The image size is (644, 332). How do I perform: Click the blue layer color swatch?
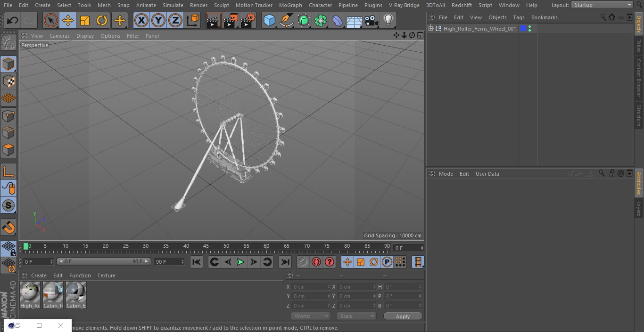(523, 29)
